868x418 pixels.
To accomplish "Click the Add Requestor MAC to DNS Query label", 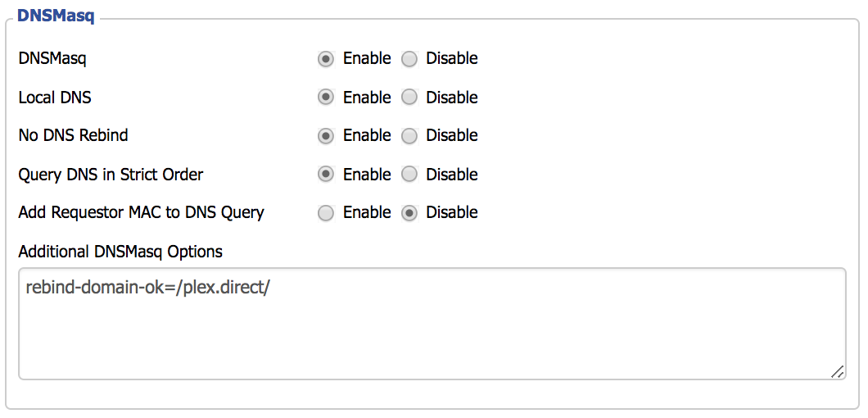I will coord(141,213).
